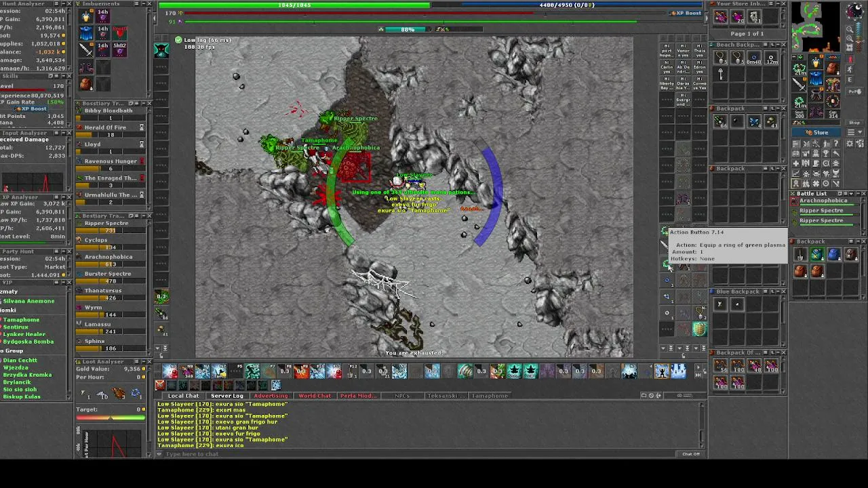
Task: Collapse the Hunt Analyser panel
Action: tap(62, 4)
